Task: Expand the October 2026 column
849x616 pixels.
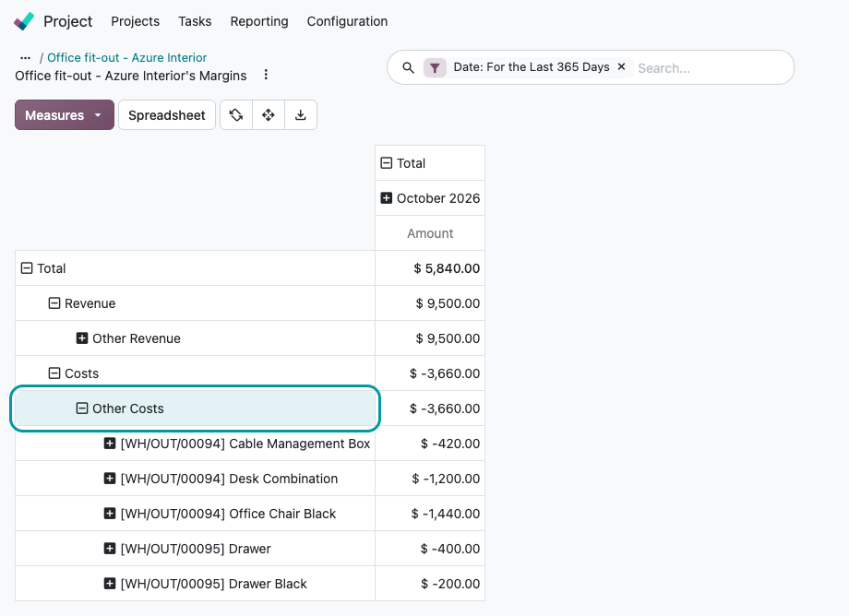Action: coord(386,198)
